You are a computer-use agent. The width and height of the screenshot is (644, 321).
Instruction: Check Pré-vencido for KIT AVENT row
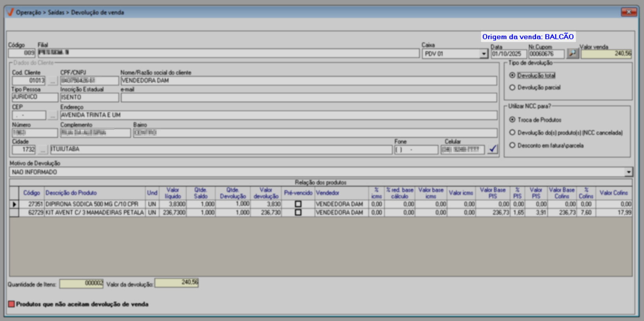[298, 213]
